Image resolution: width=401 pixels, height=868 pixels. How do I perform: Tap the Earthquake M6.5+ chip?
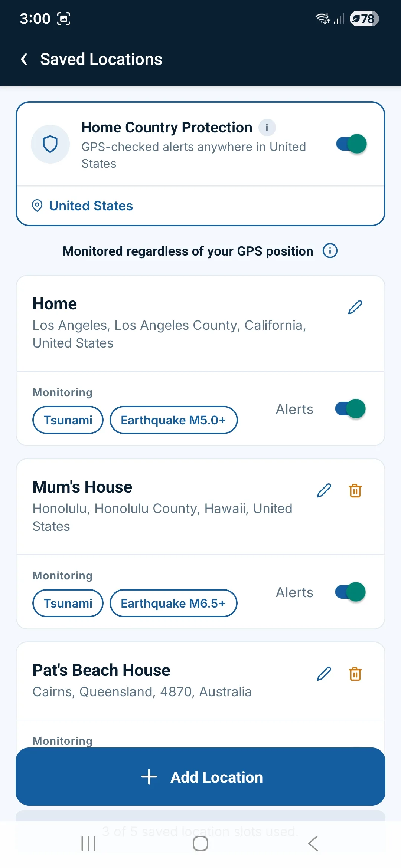[173, 603]
